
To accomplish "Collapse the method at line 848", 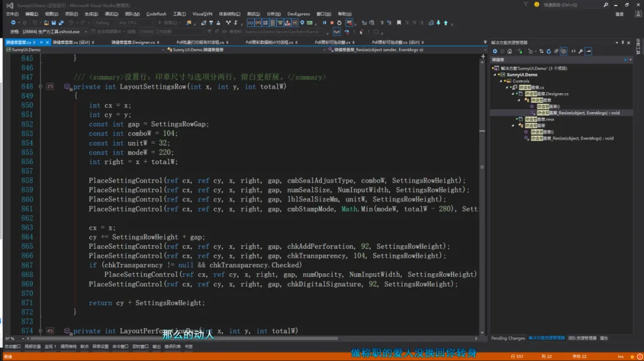I will [x=41, y=87].
